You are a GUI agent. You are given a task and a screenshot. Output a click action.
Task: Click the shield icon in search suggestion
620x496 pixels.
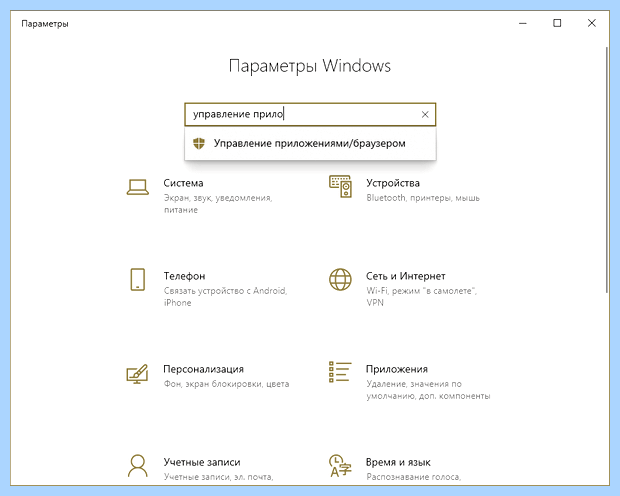click(x=199, y=143)
